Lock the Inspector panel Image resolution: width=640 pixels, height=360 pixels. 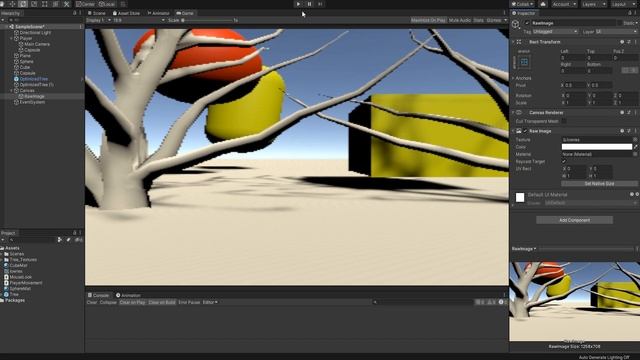[629, 13]
